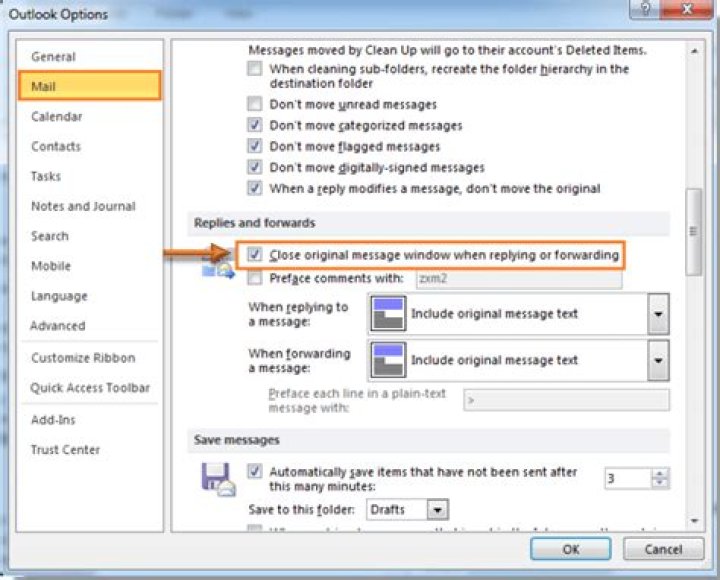Open the When forwarding a message dropdown

pos(658,360)
